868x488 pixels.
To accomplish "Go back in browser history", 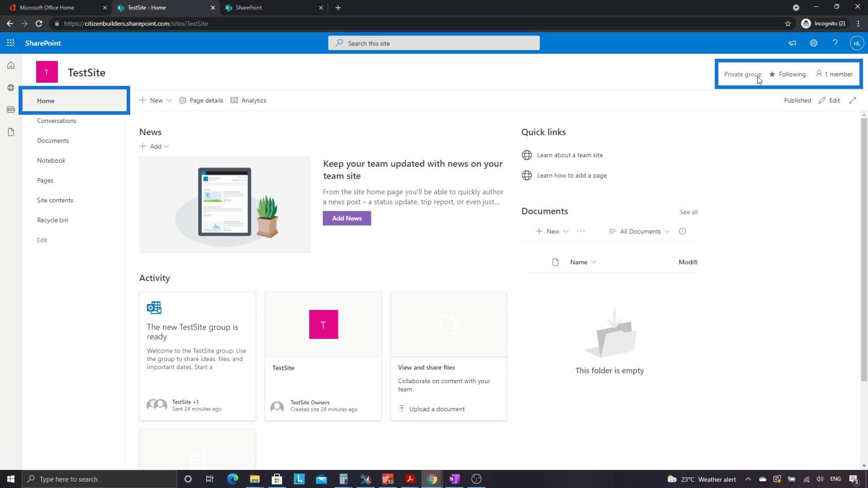I will [10, 23].
